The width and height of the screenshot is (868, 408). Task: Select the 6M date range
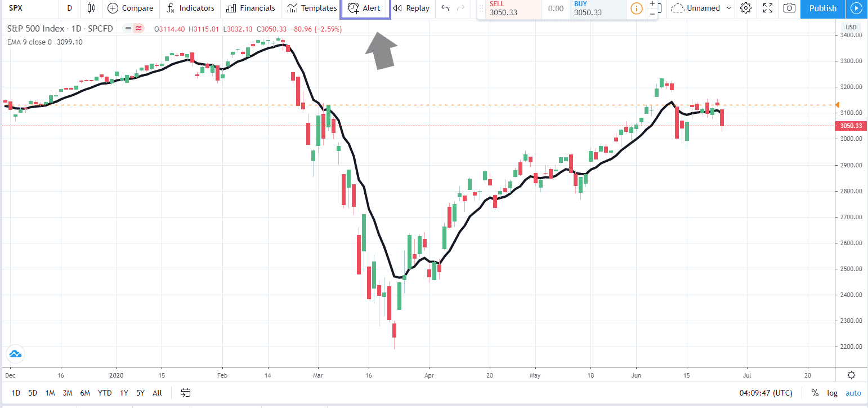pos(85,393)
